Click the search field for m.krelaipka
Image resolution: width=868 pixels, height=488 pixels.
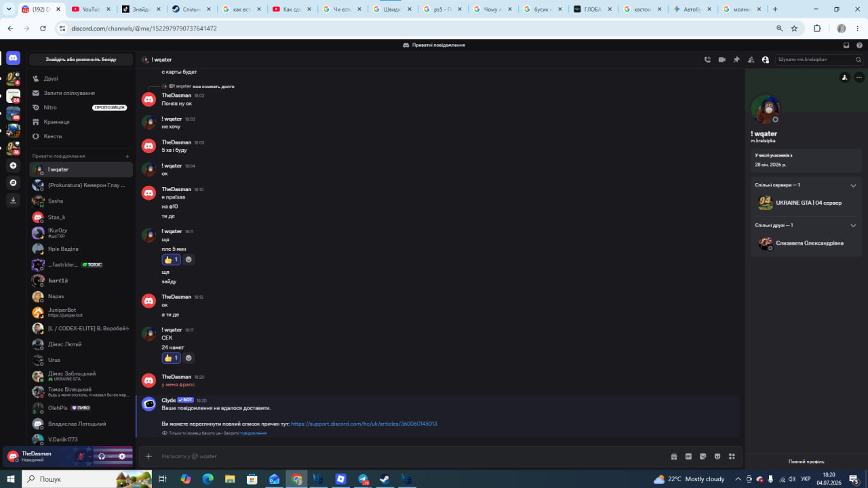[820, 60]
